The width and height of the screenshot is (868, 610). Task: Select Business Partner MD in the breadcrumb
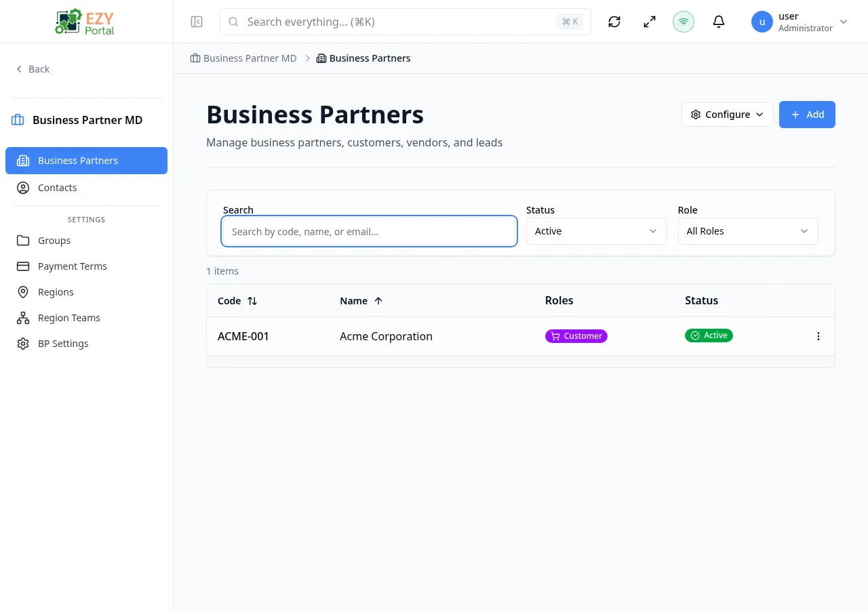[x=250, y=58]
